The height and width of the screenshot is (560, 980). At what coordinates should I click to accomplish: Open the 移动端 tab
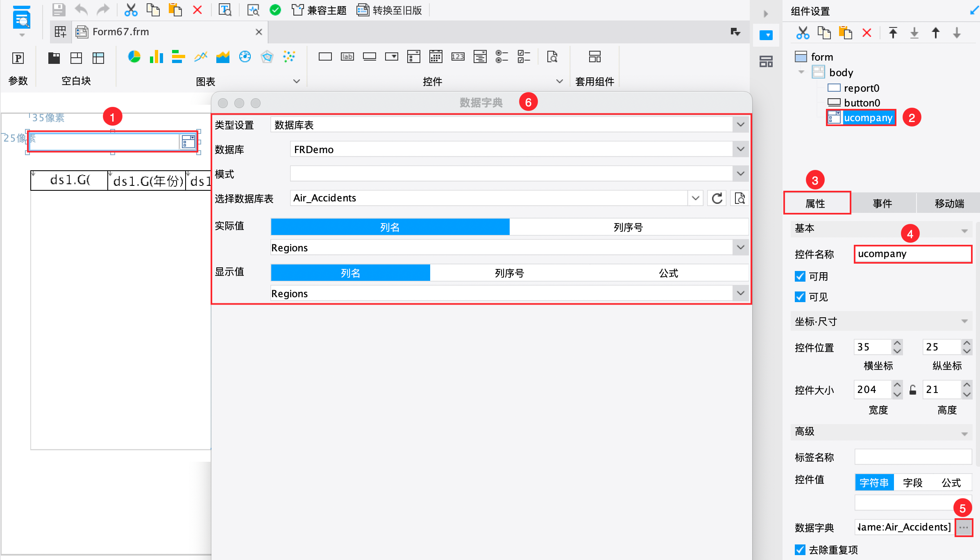[x=949, y=203]
